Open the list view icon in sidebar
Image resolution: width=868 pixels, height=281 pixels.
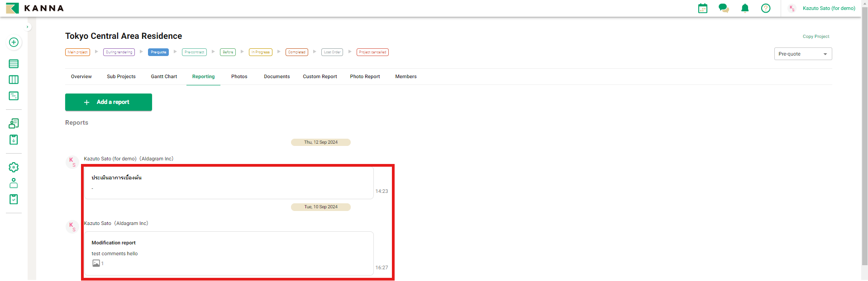(14, 64)
